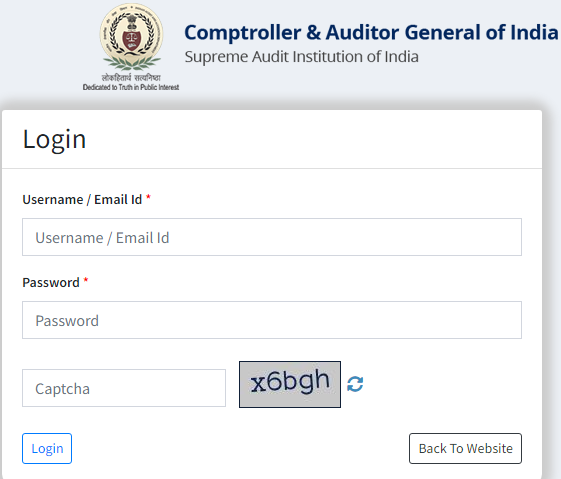
Task: Focus the Password input field
Action: click(x=272, y=320)
